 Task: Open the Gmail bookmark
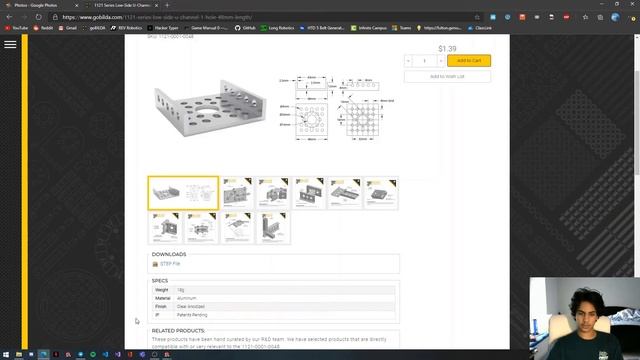point(68,28)
